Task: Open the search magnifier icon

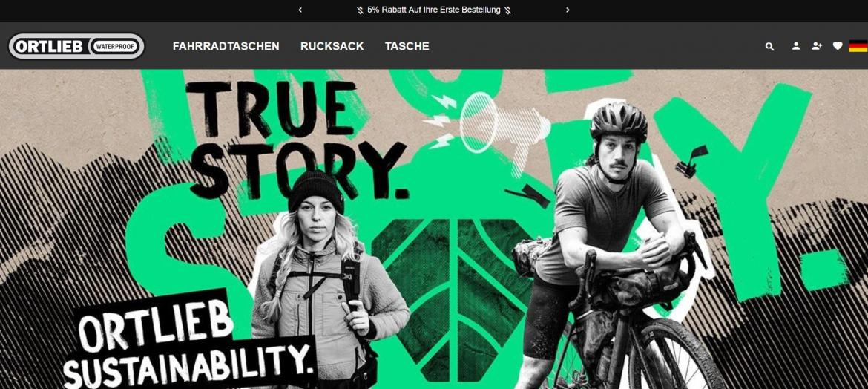Action: (x=769, y=47)
